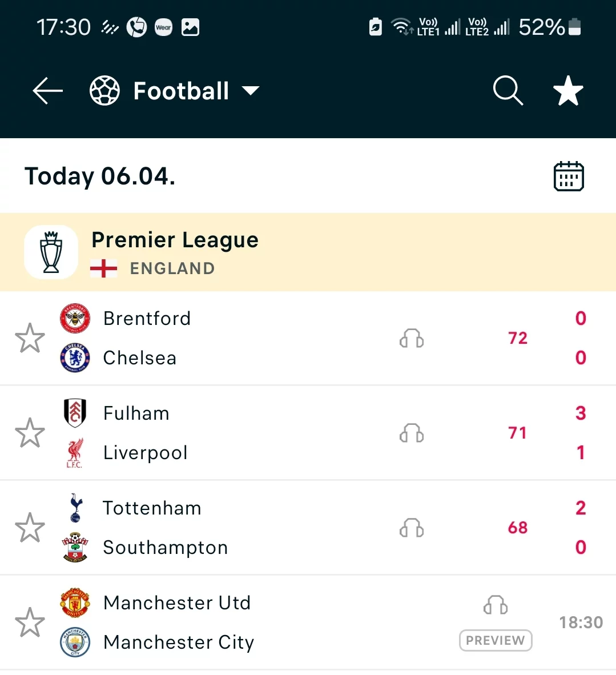
Task: Favorite the Tottenham vs Southampton match
Action: coord(30,528)
